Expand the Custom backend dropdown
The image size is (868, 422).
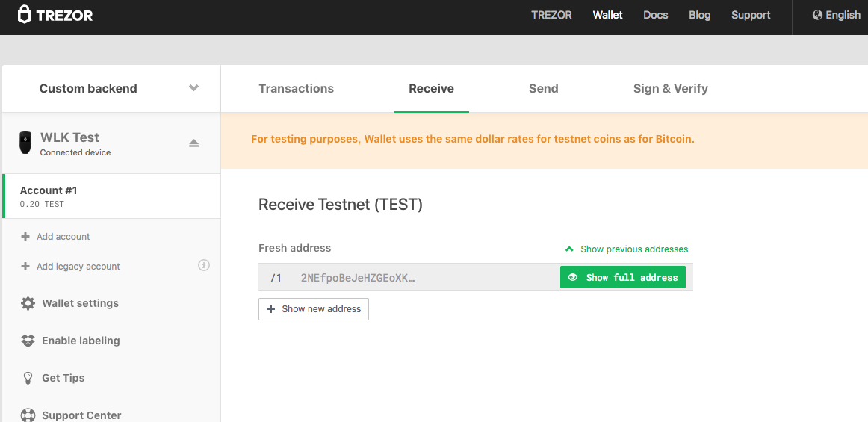193,88
